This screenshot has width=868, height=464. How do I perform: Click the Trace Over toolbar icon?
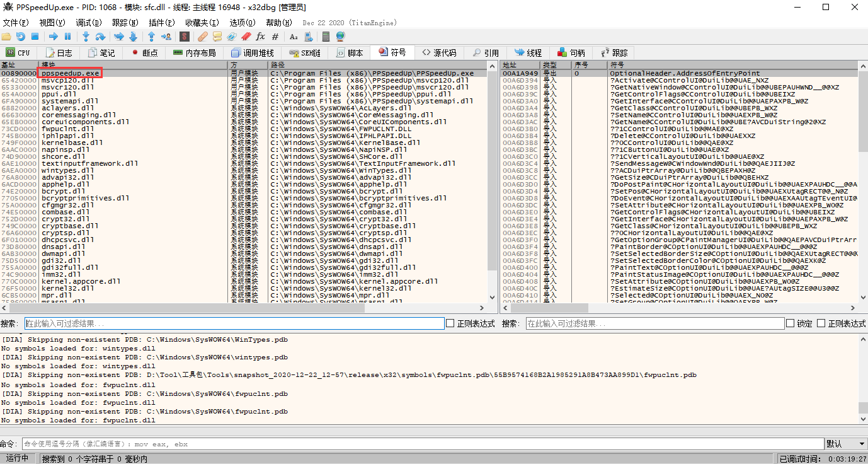(133, 37)
